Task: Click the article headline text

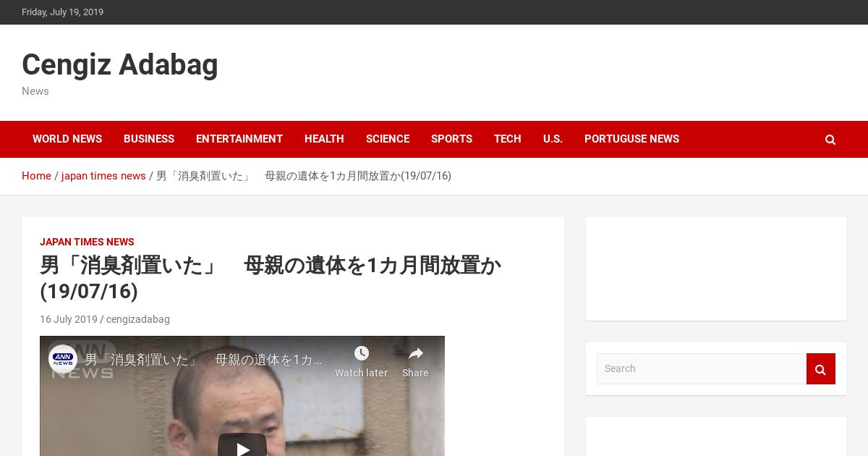Action: click(271, 279)
